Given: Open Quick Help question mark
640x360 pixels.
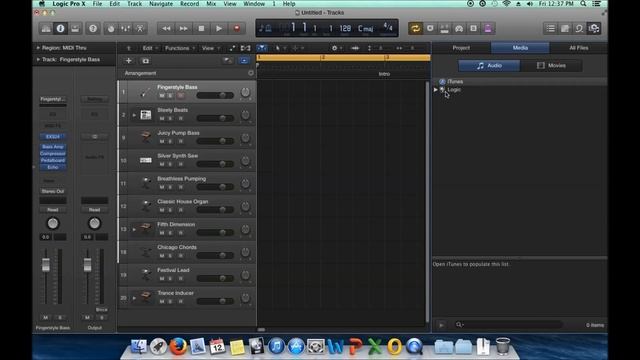Looking at the screenshot, I should pos(93,28).
